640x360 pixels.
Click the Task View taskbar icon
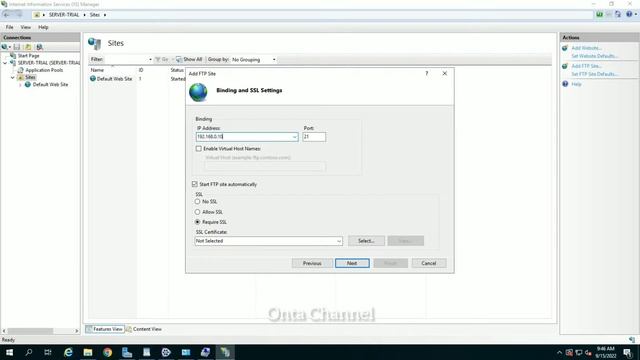coord(48,352)
